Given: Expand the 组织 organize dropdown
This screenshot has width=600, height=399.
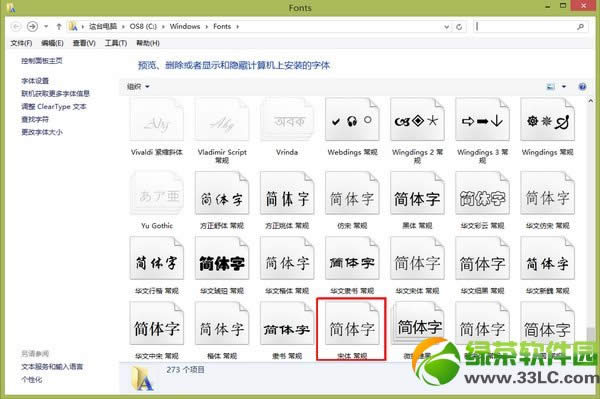Looking at the screenshot, I should tap(138, 87).
